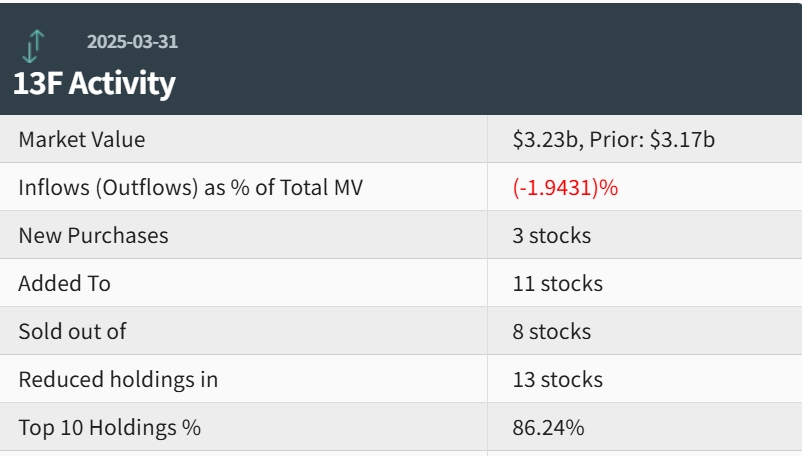Select the New Purchases label

pyautogui.click(x=93, y=236)
